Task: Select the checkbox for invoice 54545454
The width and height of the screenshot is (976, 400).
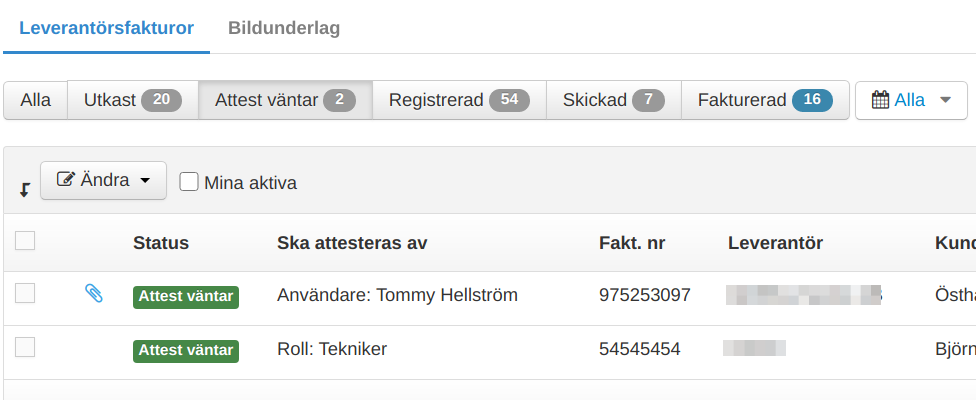Action: [x=25, y=347]
